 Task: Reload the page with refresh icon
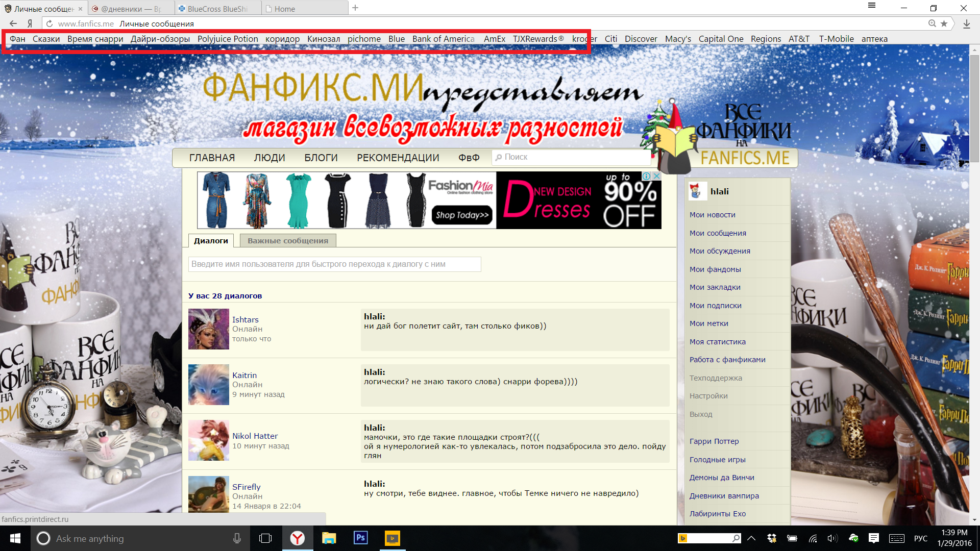coord(50,23)
